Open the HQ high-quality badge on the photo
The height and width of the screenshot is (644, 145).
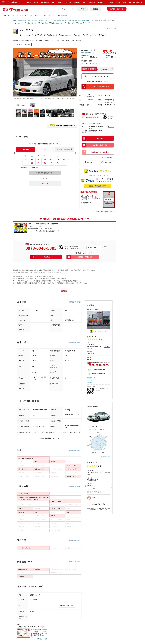coord(73,90)
